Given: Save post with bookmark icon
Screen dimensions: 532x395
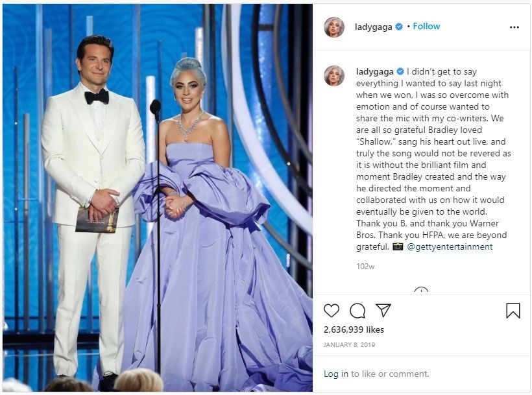Looking at the screenshot, I should coord(513,311).
